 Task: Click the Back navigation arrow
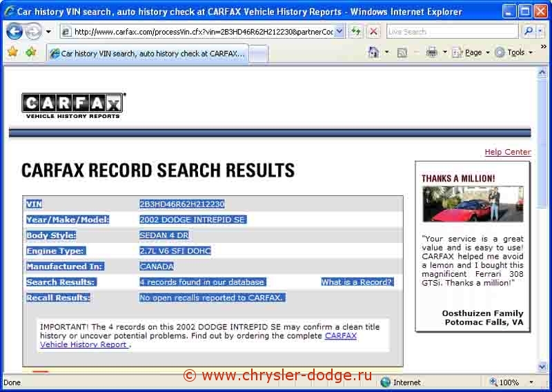click(x=14, y=32)
